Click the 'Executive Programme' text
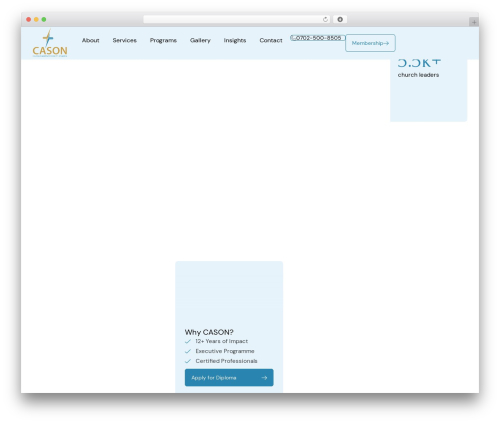500x423 pixels. coord(225,351)
